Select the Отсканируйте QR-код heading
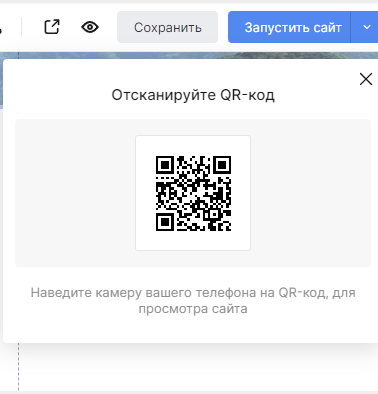Screen dimensions: 378x394 [x=193, y=95]
